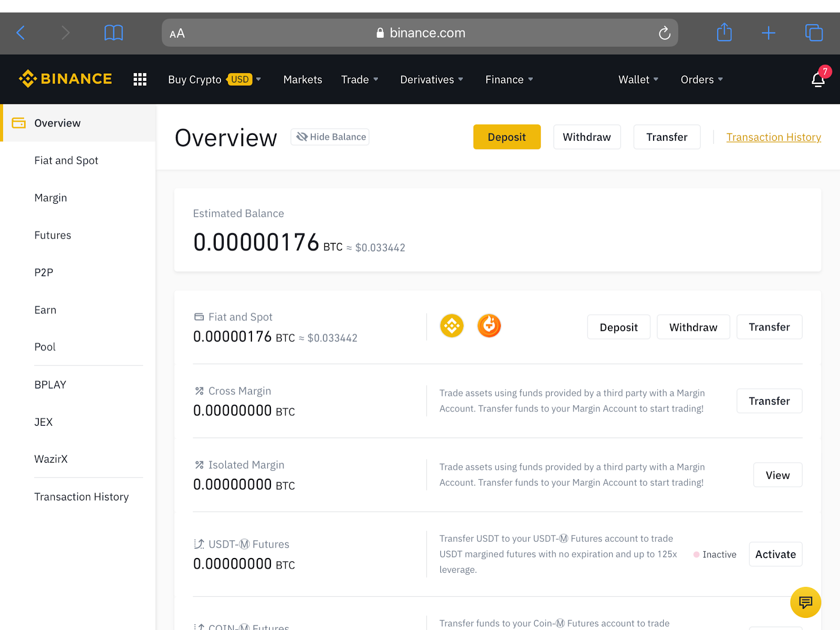The image size is (840, 630).
Task: Click Deposit in Fiat and Spot row
Action: 618,327
